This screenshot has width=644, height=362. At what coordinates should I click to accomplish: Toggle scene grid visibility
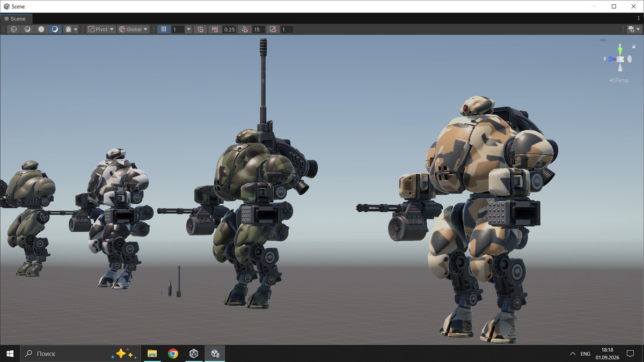(x=164, y=29)
